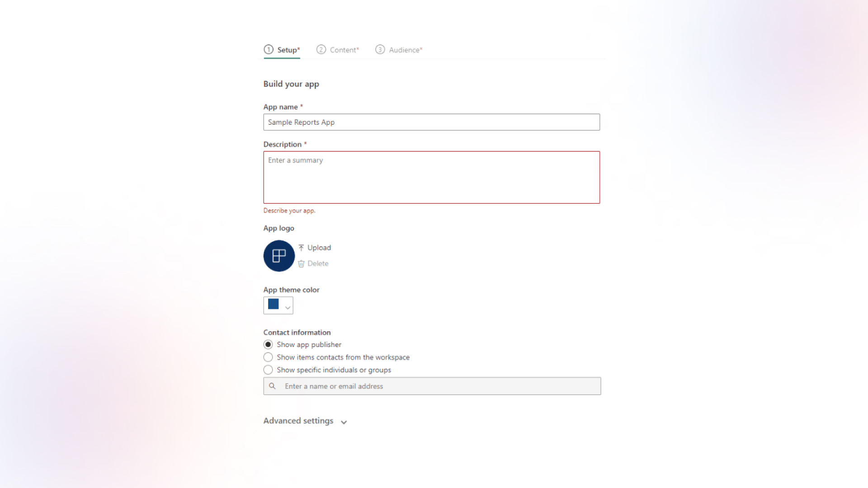This screenshot has height=488, width=868.
Task: Click the Upload icon for app logo
Action: pyautogui.click(x=302, y=247)
